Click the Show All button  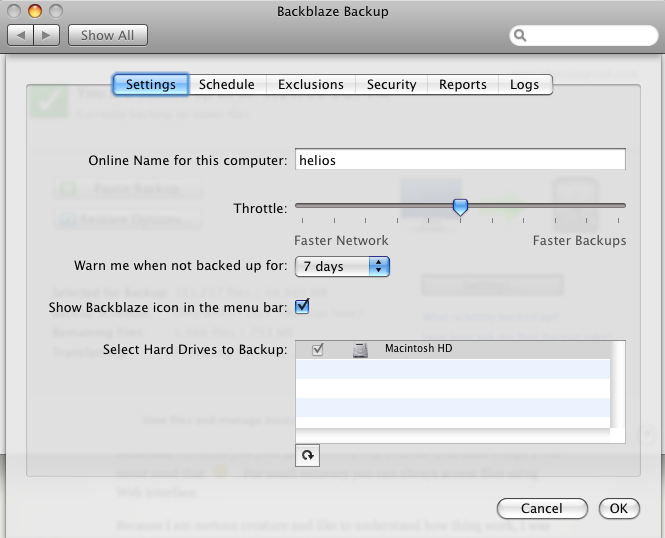coord(108,35)
